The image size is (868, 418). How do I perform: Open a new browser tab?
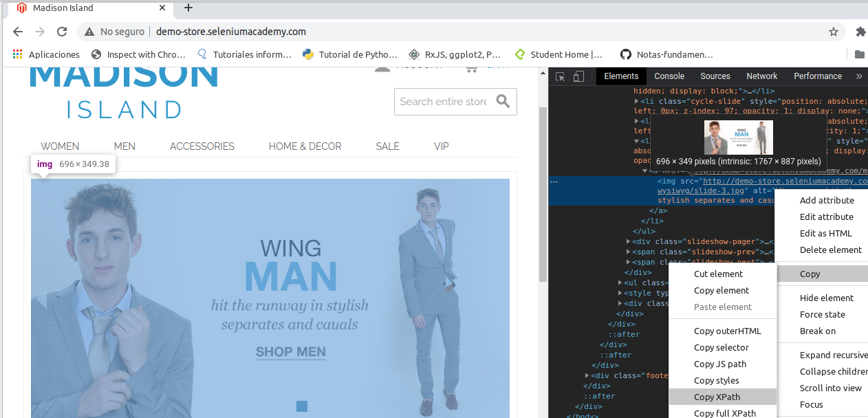tap(188, 8)
